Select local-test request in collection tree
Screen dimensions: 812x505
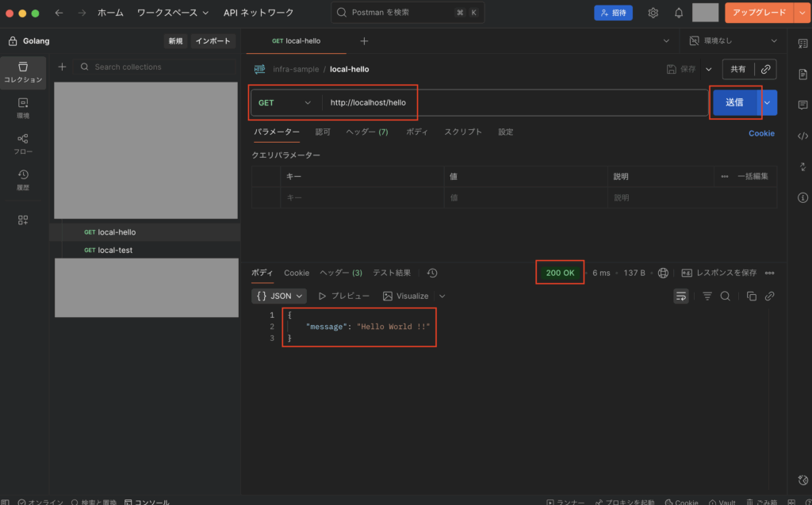[x=115, y=251]
